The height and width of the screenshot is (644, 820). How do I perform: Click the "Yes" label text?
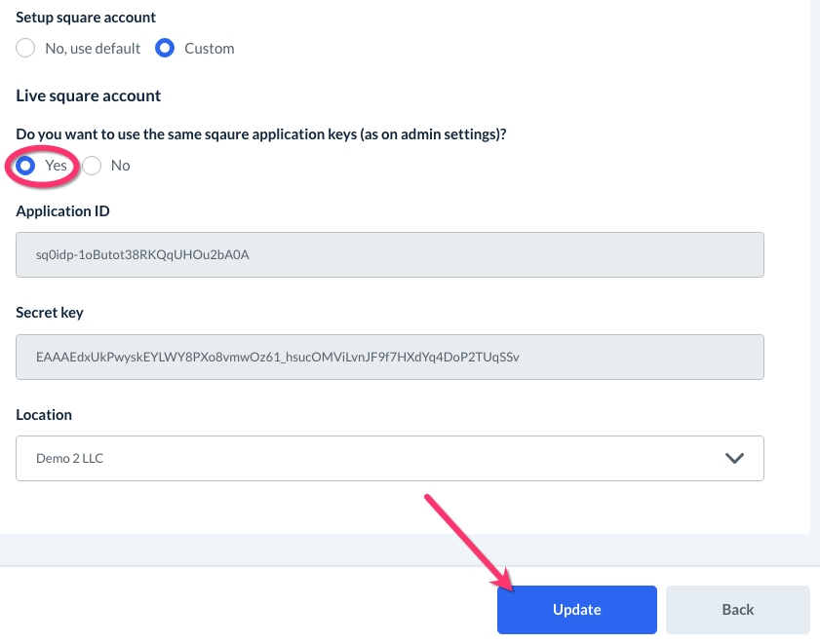click(56, 166)
